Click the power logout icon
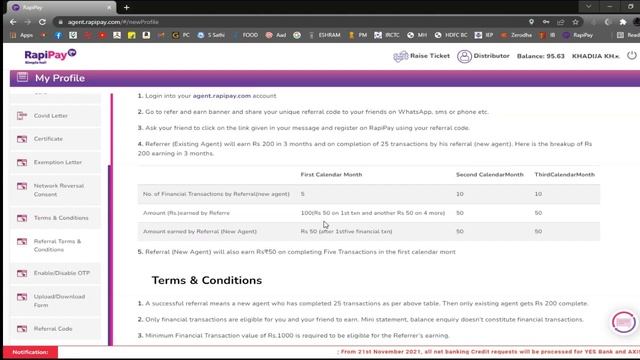Image resolution: width=640 pixels, height=360 pixels. point(631,55)
